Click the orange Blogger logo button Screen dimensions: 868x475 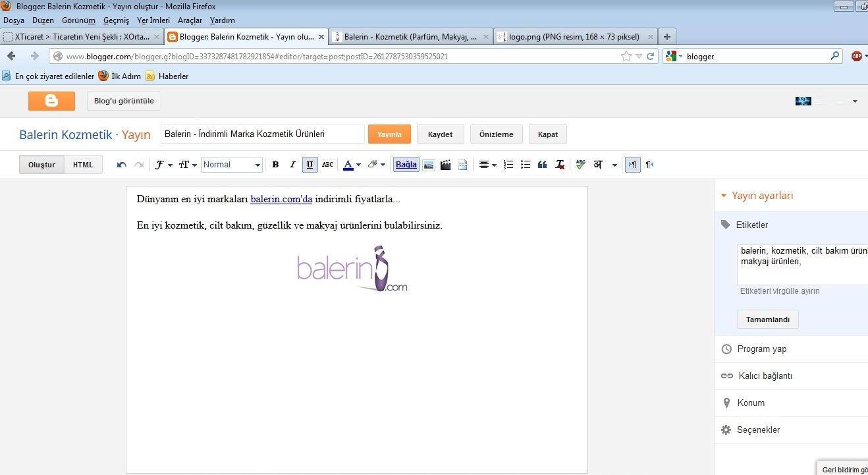pos(51,101)
